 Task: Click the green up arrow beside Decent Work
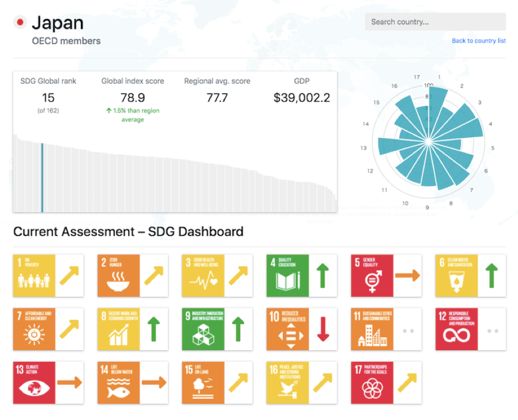[x=154, y=329]
